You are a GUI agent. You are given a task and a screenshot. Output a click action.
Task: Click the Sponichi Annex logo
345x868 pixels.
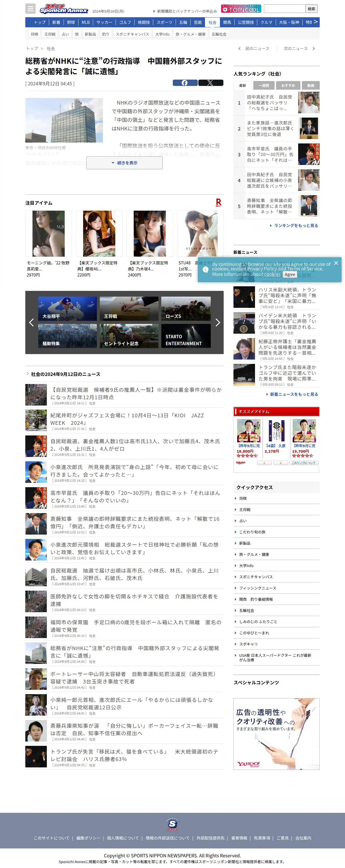tap(64, 9)
